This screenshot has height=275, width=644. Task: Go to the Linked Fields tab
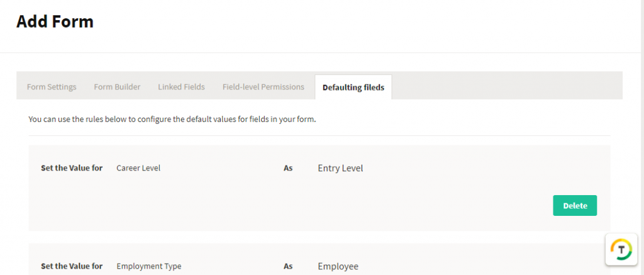pos(182,87)
